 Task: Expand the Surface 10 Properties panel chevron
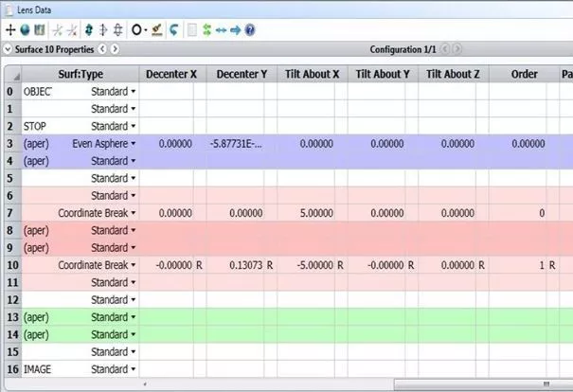tap(9, 48)
